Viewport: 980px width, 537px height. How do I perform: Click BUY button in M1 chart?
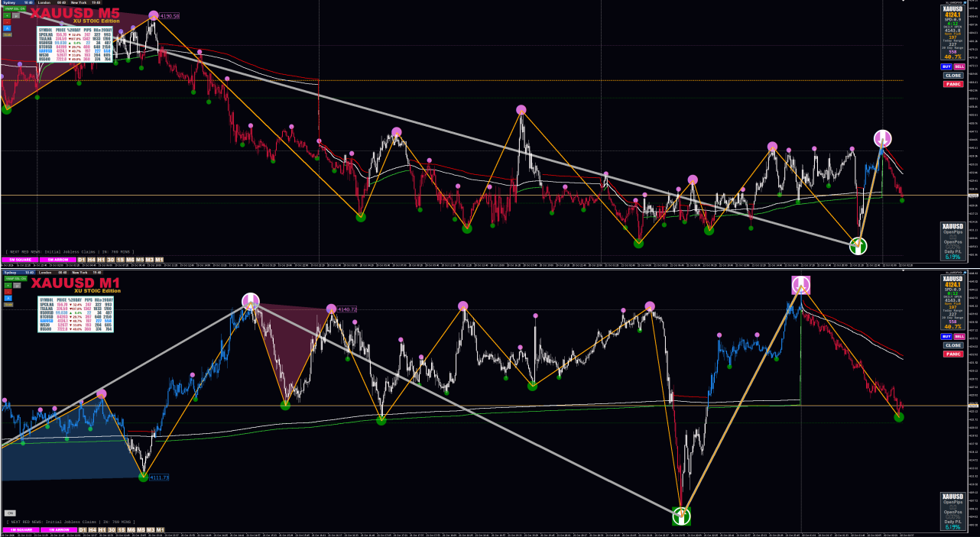pos(947,336)
